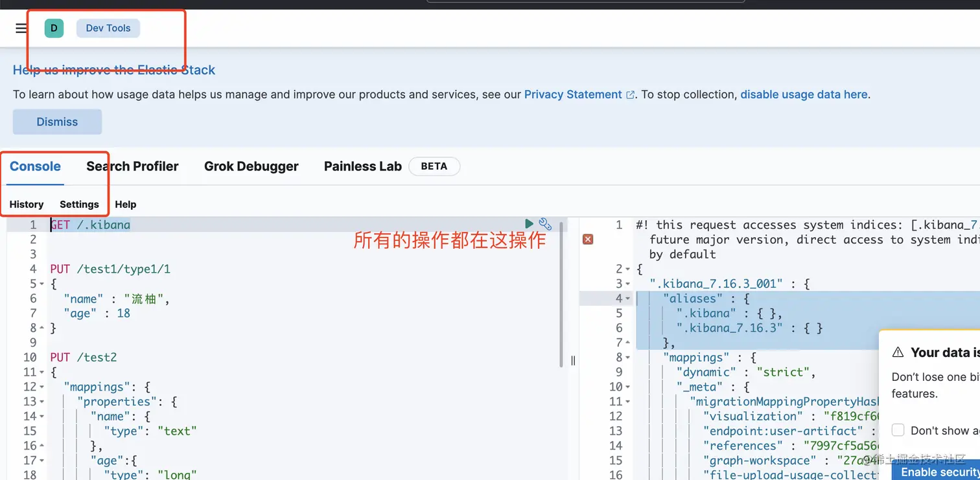This screenshot has width=980, height=480.
Task: Open the wrench request options menu
Action: 545,224
